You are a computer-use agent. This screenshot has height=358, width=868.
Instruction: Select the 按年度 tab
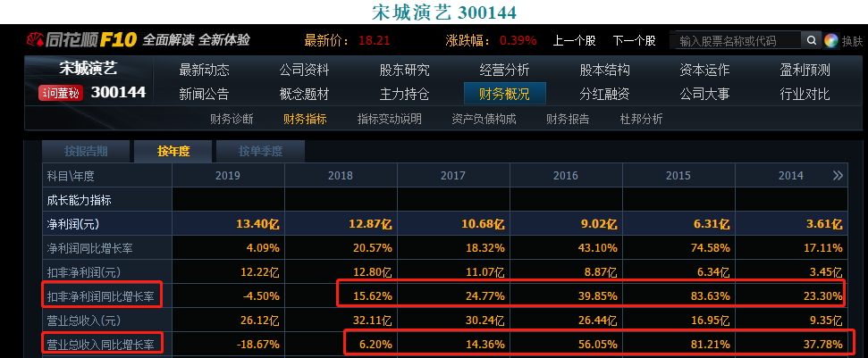pyautogui.click(x=173, y=152)
